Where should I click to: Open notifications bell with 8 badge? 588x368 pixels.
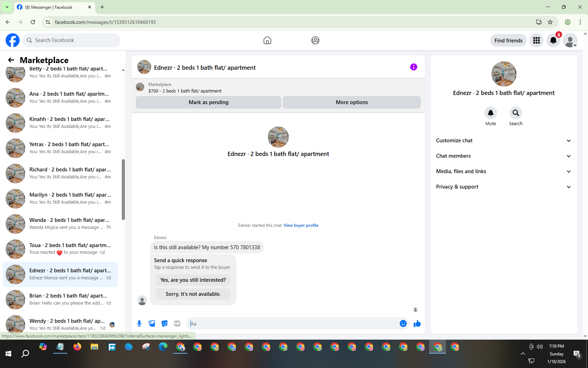(553, 40)
